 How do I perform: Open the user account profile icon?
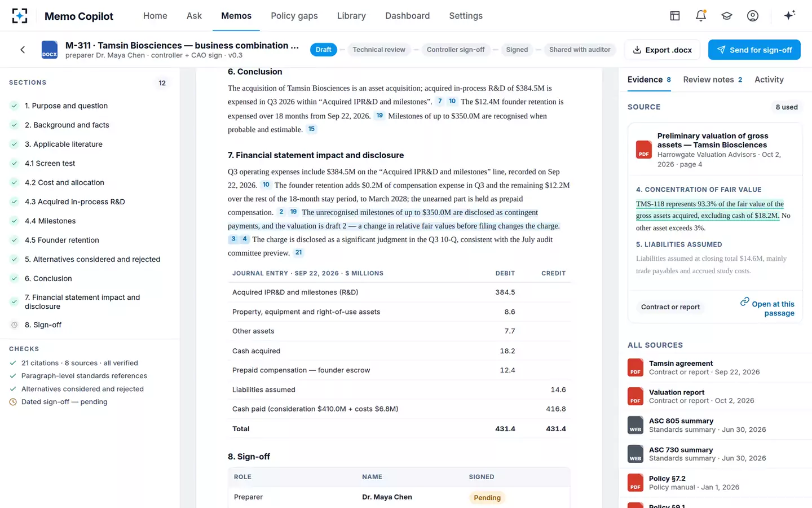pyautogui.click(x=753, y=16)
